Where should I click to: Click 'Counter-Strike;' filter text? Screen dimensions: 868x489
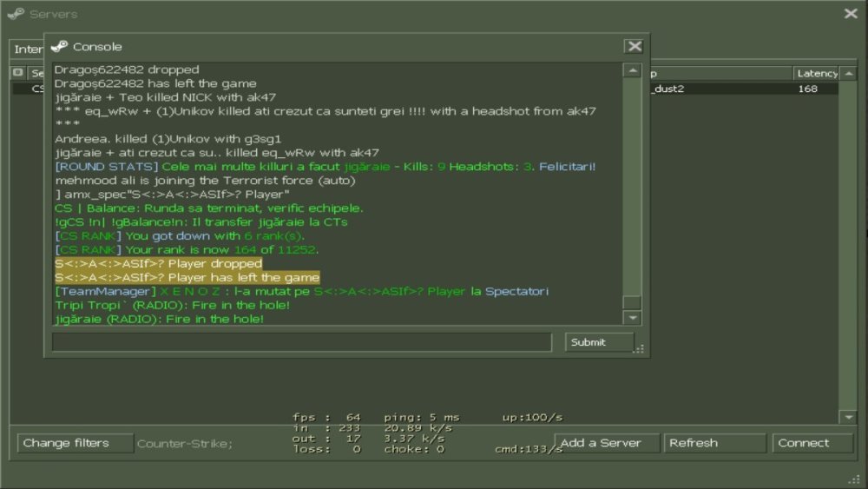[184, 444]
